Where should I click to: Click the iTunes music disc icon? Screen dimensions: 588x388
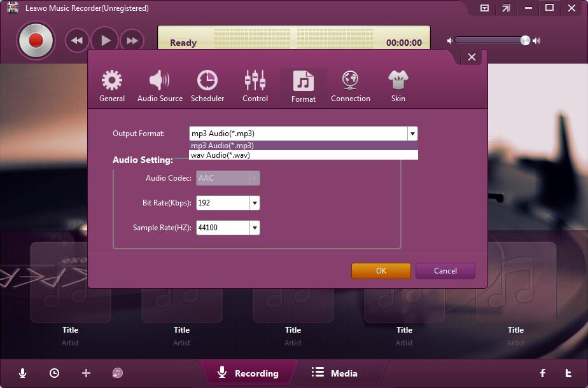tap(118, 373)
